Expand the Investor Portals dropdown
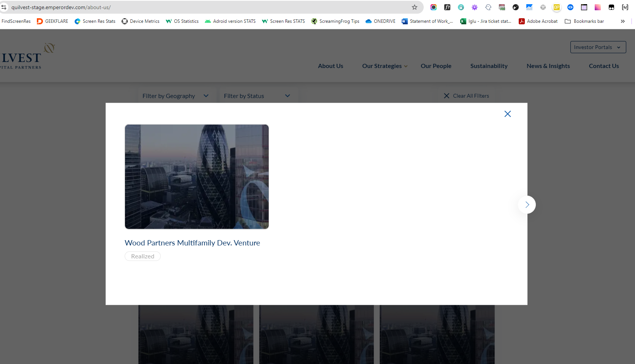The image size is (635, 364). click(598, 47)
